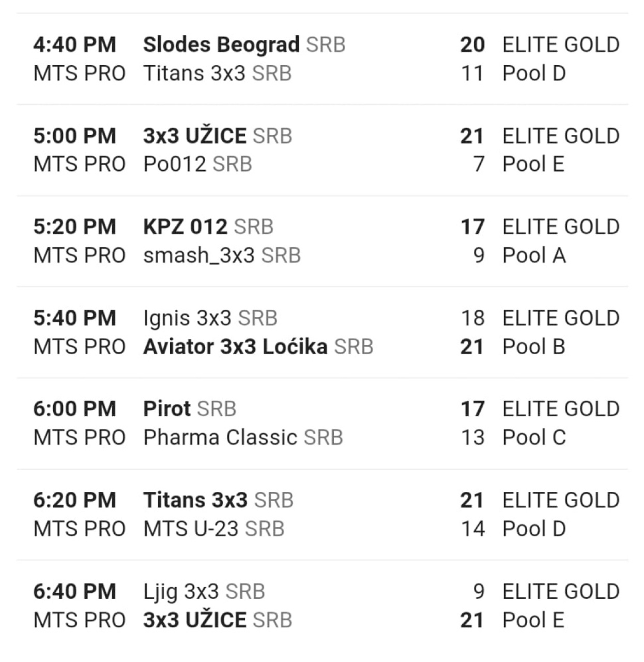
Task: Click the 5:00 PM game time
Action: point(74,136)
